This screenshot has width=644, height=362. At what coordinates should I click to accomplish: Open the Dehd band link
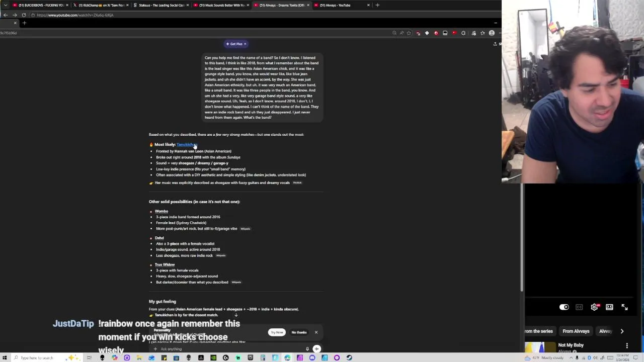[x=159, y=238]
